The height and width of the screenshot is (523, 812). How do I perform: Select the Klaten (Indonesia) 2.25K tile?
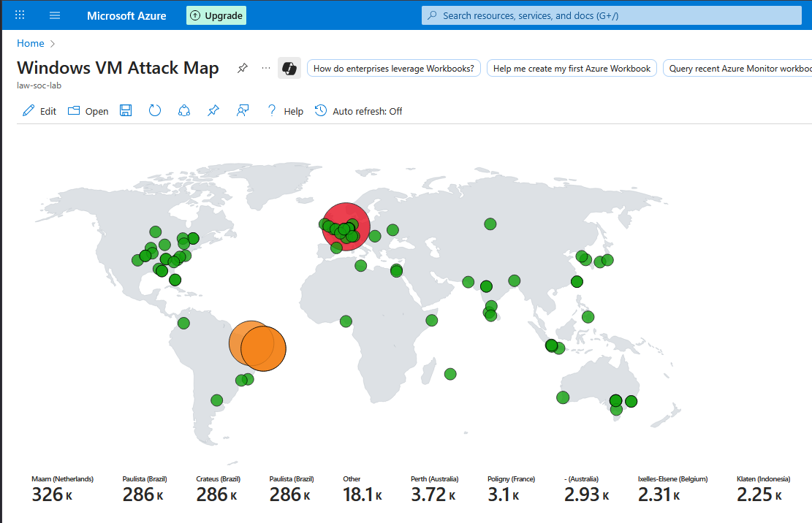click(x=763, y=489)
